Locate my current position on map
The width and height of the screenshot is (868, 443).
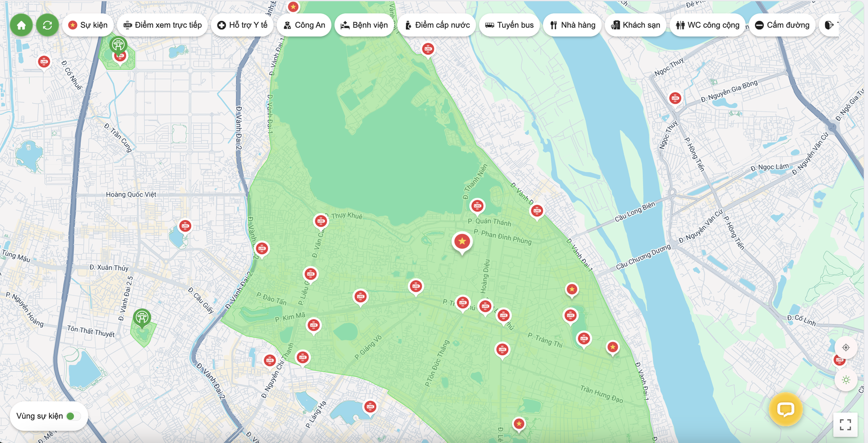click(845, 348)
